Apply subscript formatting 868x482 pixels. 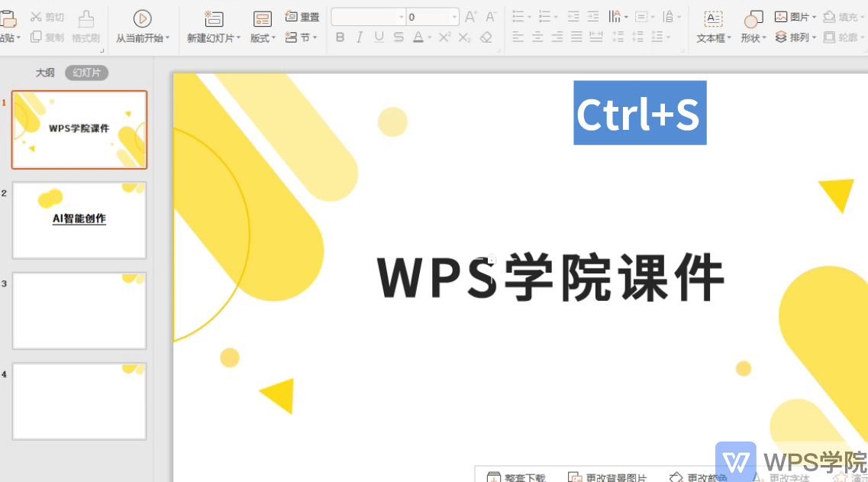[x=464, y=37]
